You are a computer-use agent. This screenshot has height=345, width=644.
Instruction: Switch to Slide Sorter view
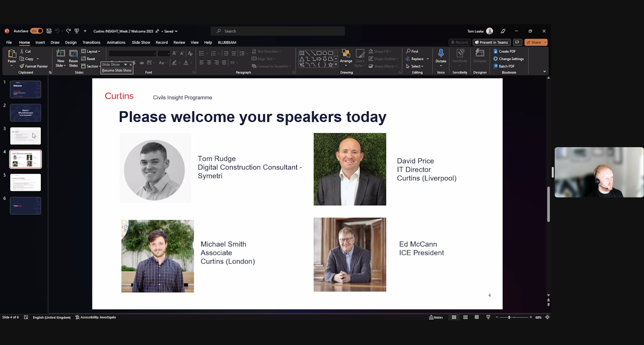(466, 317)
